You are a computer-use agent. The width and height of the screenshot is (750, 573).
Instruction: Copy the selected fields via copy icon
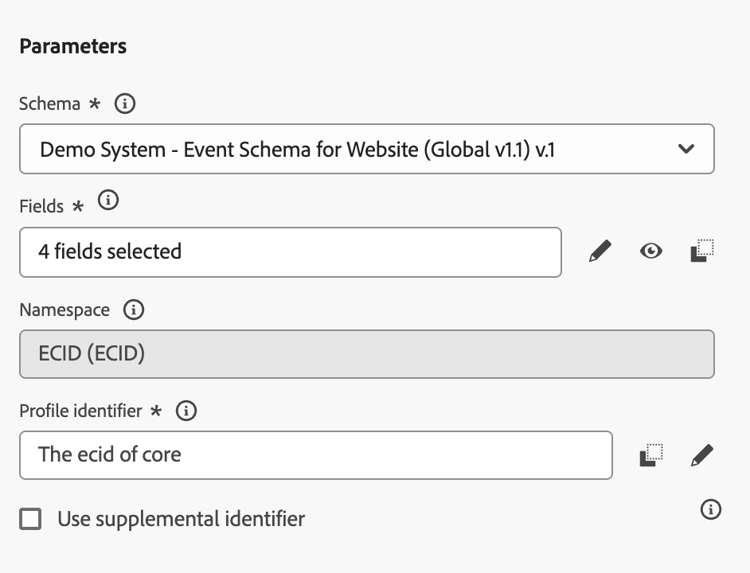point(702,251)
